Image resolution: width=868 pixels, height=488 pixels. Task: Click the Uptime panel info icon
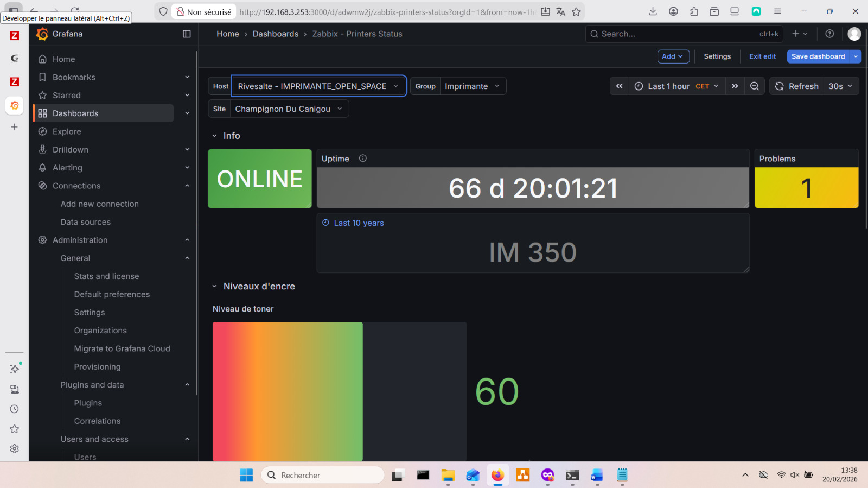click(363, 159)
